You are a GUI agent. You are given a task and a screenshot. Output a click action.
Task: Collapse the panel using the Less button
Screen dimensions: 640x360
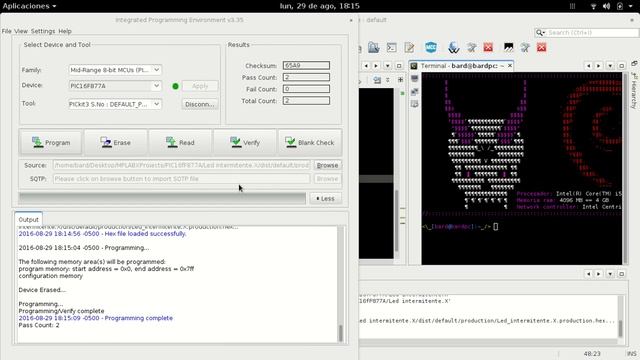tap(325, 198)
